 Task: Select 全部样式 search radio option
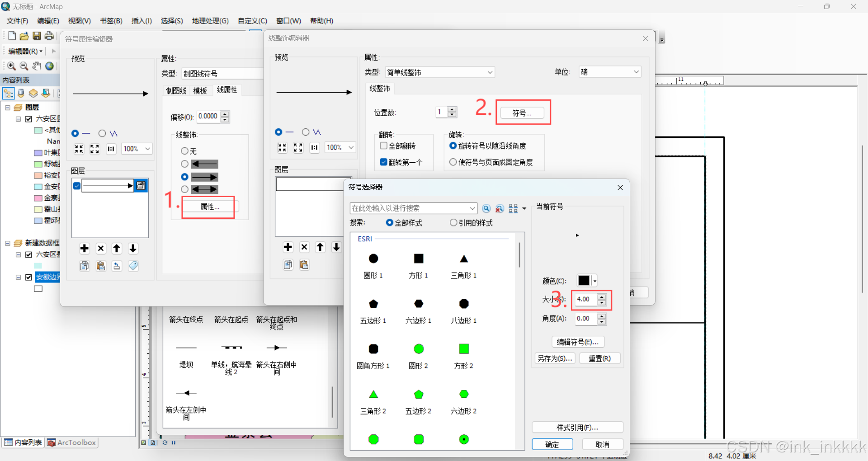pos(390,223)
